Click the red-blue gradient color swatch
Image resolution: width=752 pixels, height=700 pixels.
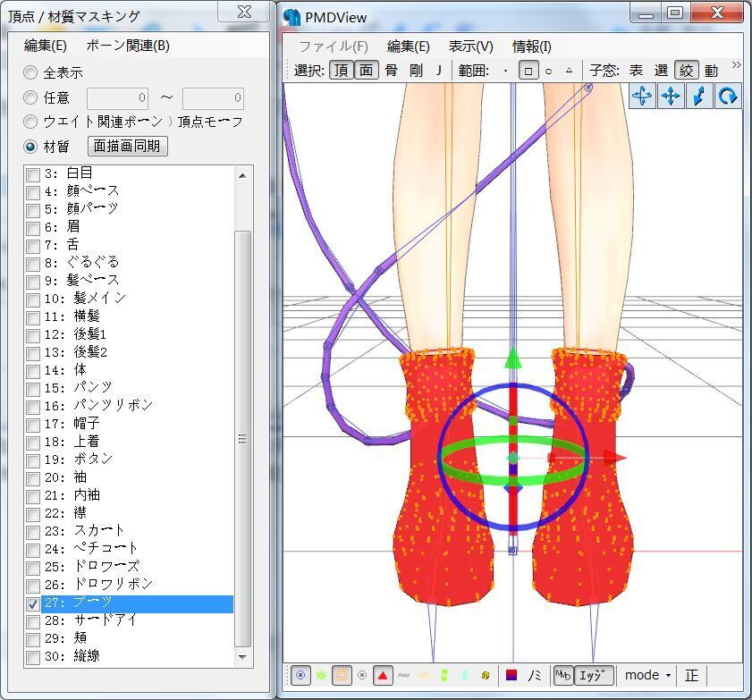click(512, 675)
